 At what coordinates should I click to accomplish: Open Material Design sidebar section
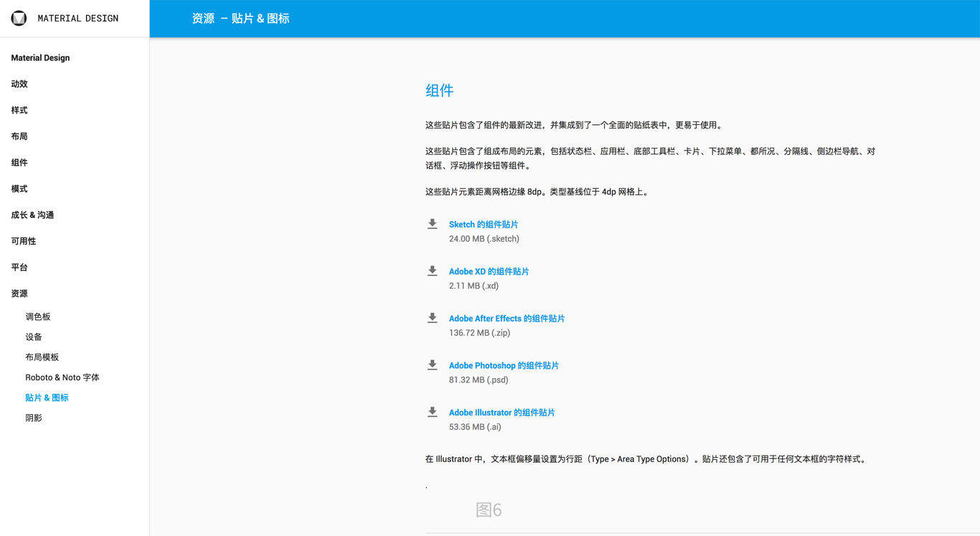click(40, 58)
